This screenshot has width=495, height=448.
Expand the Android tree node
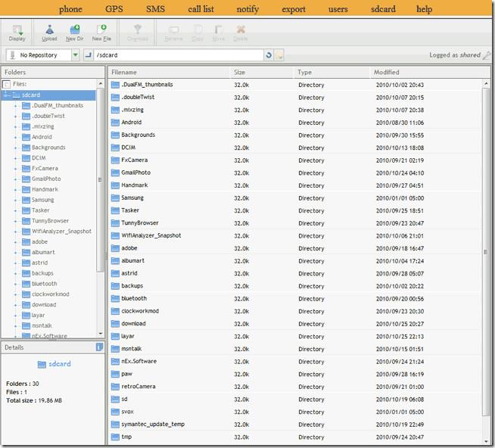point(16,137)
